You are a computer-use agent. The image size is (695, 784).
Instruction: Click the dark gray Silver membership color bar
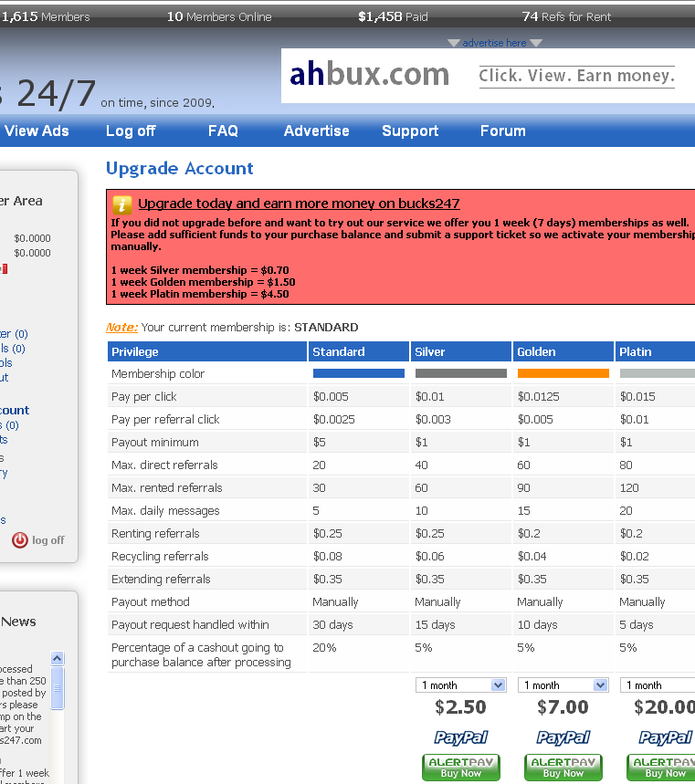tap(461, 373)
